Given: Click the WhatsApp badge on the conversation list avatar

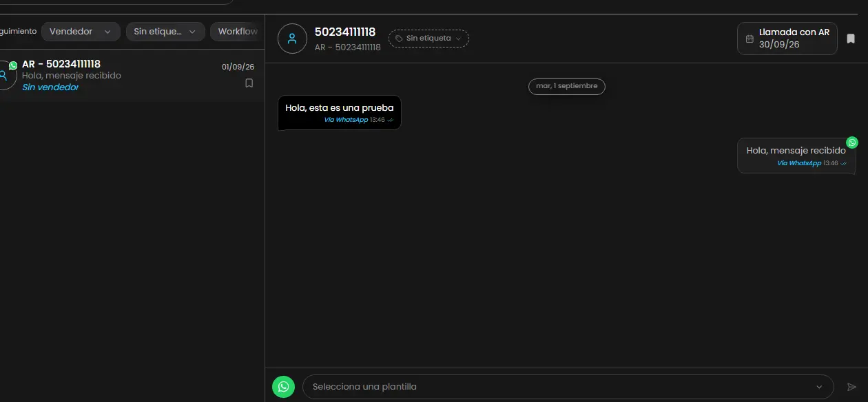Looking at the screenshot, I should pos(13,65).
